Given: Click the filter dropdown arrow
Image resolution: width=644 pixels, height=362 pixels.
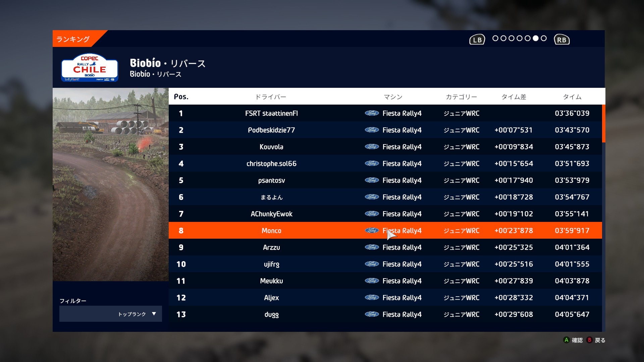Looking at the screenshot, I should point(154,314).
